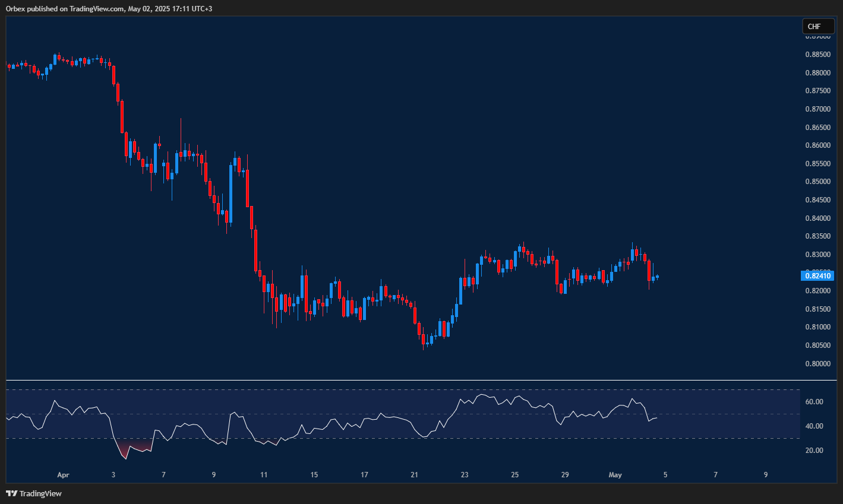Image resolution: width=843 pixels, height=504 pixels.
Task: Select the 0.88500 level on the price scale
Action: click(x=819, y=54)
